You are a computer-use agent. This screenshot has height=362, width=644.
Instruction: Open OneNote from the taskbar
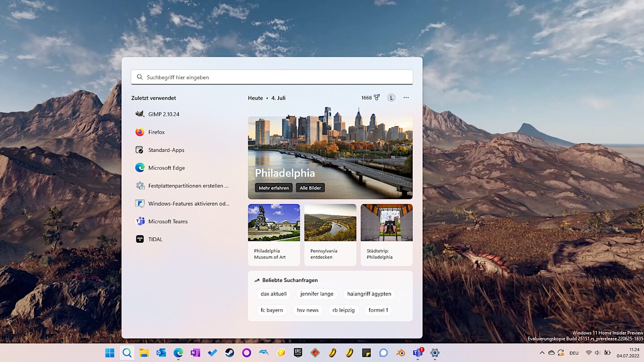[x=195, y=353]
